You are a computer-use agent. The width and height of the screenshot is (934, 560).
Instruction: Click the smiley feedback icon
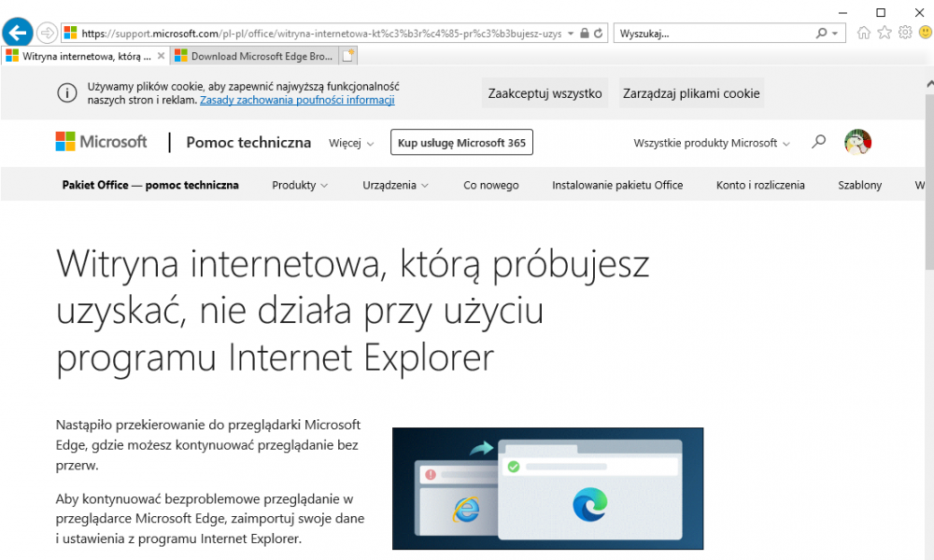pyautogui.click(x=925, y=32)
